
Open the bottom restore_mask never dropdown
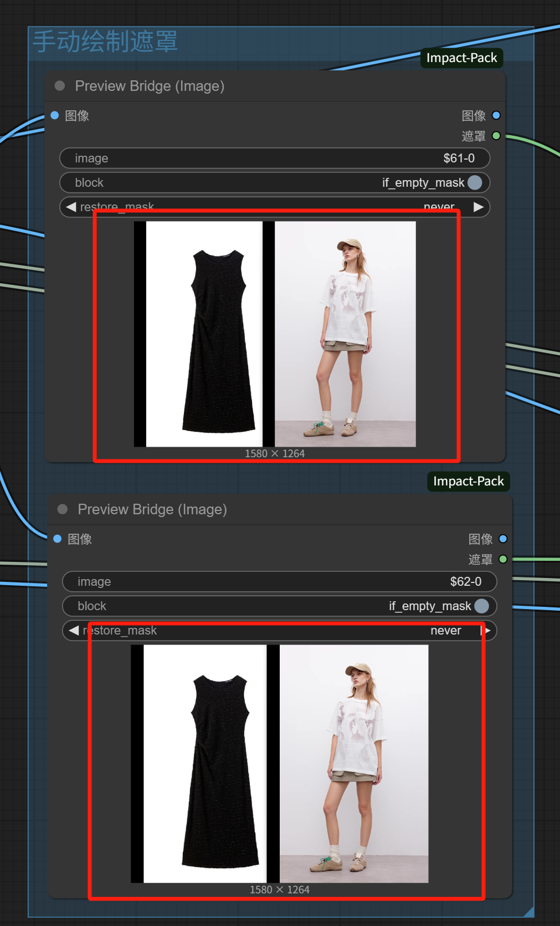tap(445, 631)
